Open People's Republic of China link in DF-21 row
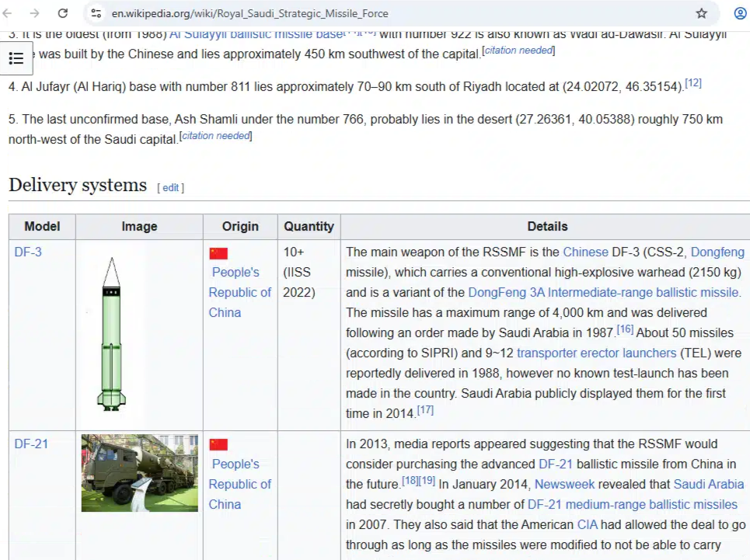This screenshot has width=750, height=560. pos(239,484)
